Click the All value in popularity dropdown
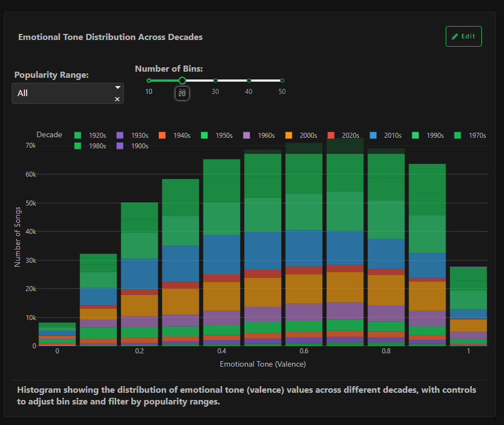504x425 pixels. pyautogui.click(x=22, y=93)
